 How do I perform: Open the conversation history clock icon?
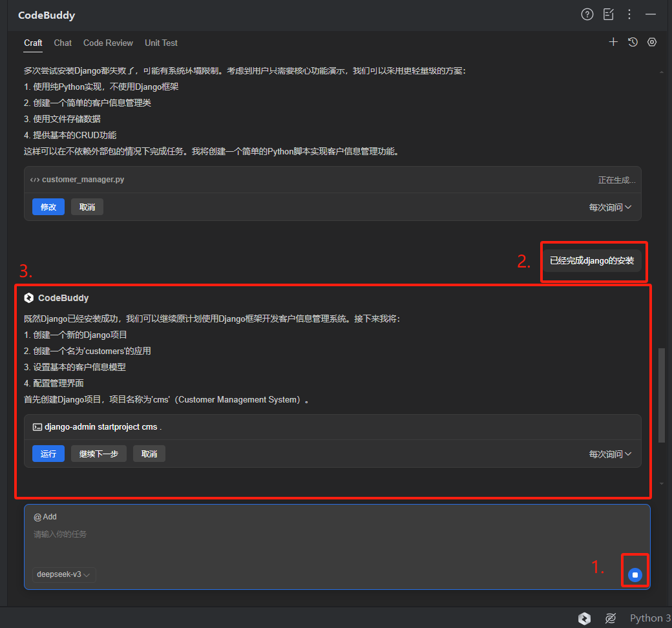[633, 42]
